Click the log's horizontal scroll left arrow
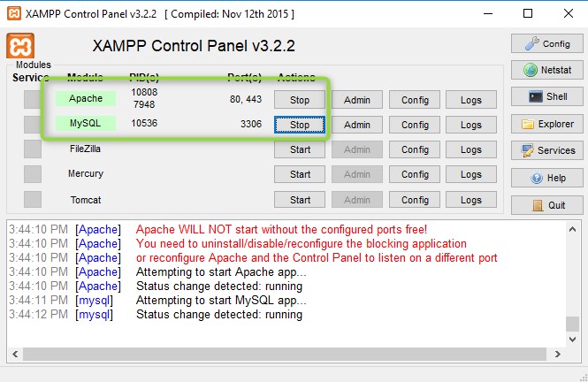 coord(15,354)
